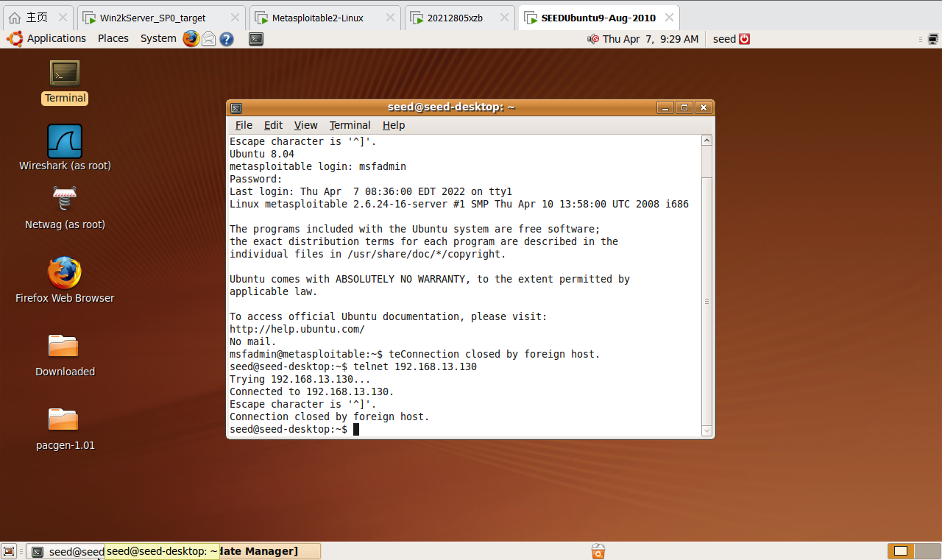Close the seed@seed-desktop terminal window

(x=704, y=107)
